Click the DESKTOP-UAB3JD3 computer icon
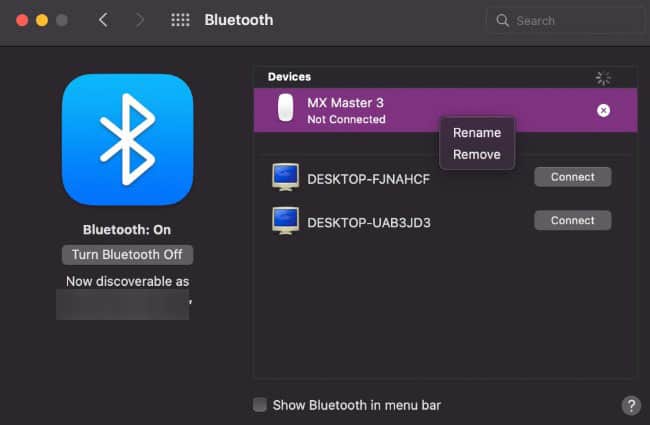 [x=285, y=221]
